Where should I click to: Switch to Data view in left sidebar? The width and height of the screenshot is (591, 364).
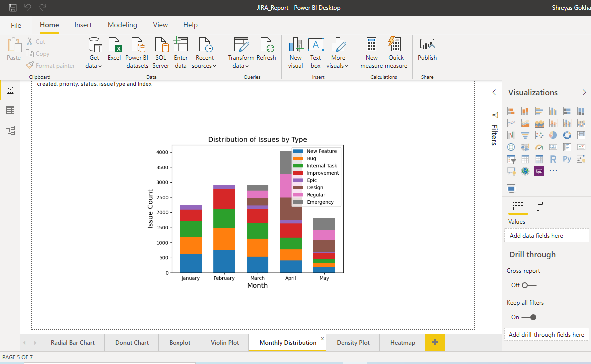(10, 110)
